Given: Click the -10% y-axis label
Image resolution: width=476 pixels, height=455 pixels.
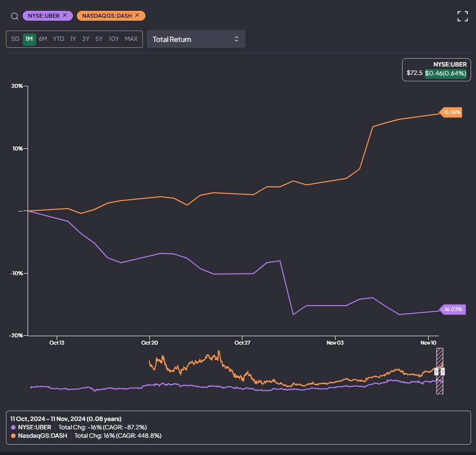Looking at the screenshot, I should tap(16, 274).
